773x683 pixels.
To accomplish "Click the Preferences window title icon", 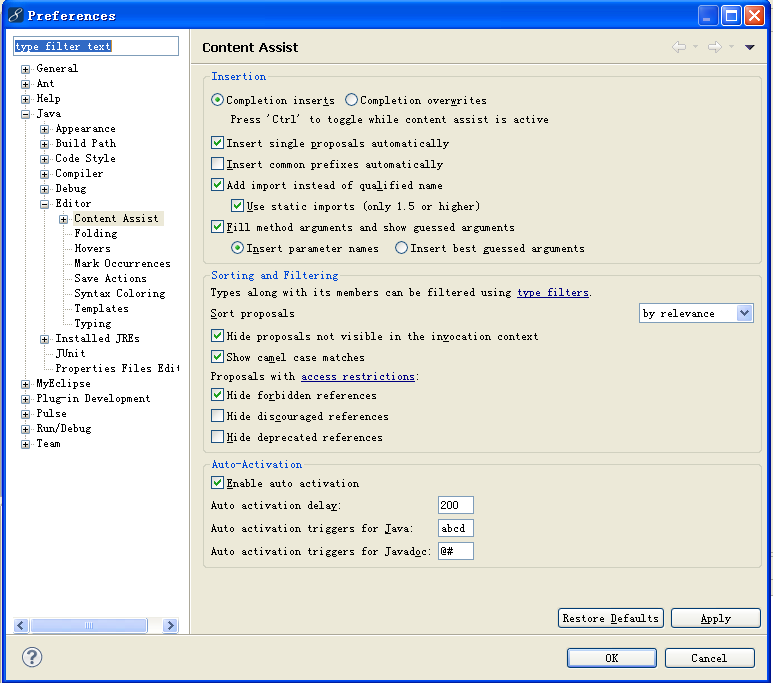I will (15, 15).
